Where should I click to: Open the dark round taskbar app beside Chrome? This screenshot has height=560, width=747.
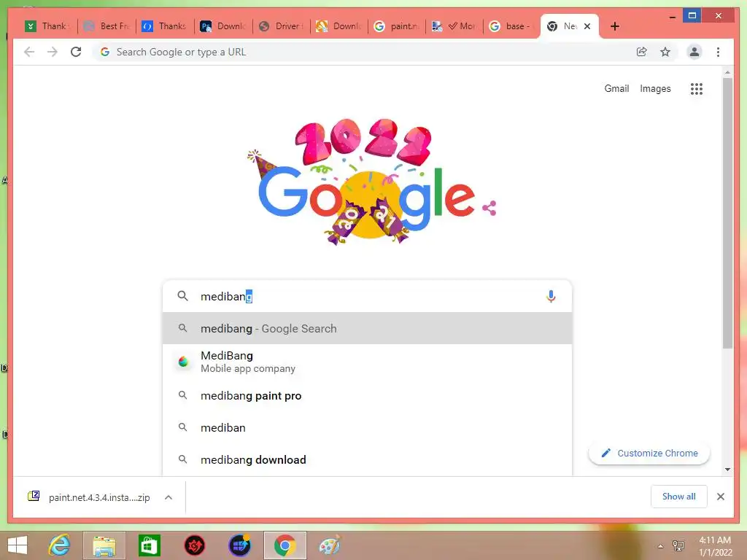tap(239, 545)
